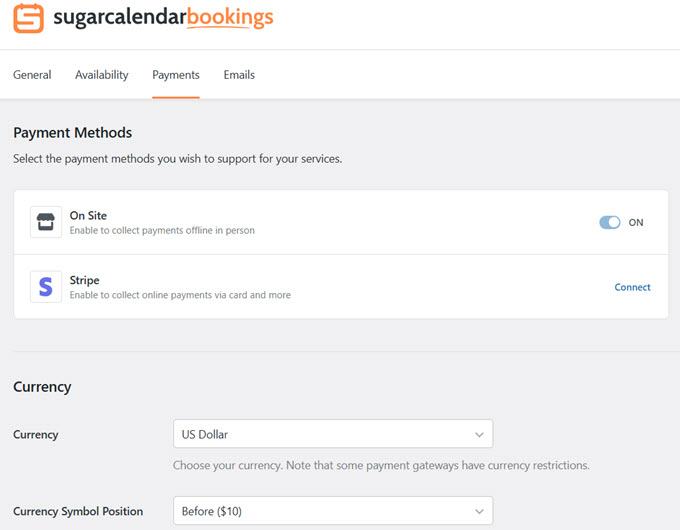Expand the Currency dropdown using its chevron
This screenshot has height=530, width=680.
click(x=479, y=434)
